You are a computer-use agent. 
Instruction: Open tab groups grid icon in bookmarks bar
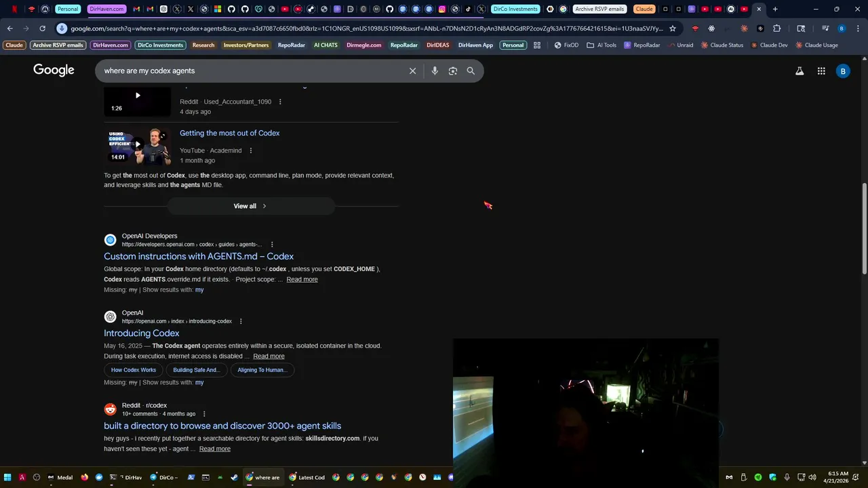pos(537,45)
